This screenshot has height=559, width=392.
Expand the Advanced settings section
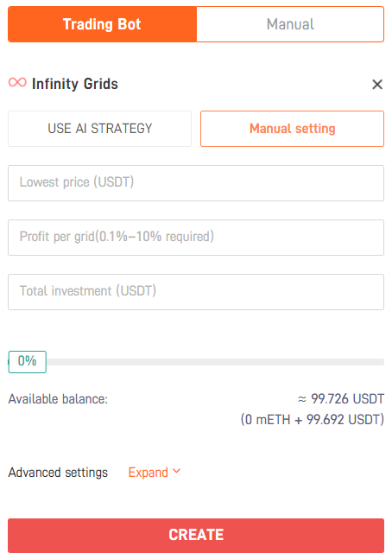coord(155,473)
